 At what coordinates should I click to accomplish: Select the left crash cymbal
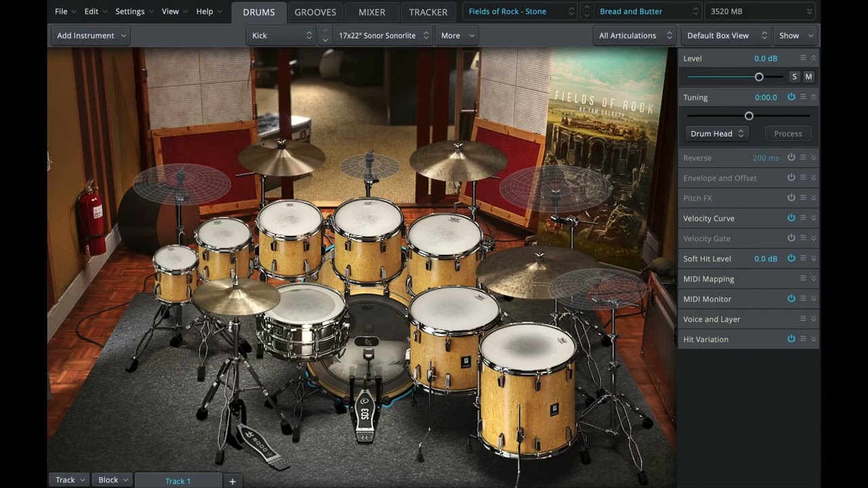[x=281, y=157]
